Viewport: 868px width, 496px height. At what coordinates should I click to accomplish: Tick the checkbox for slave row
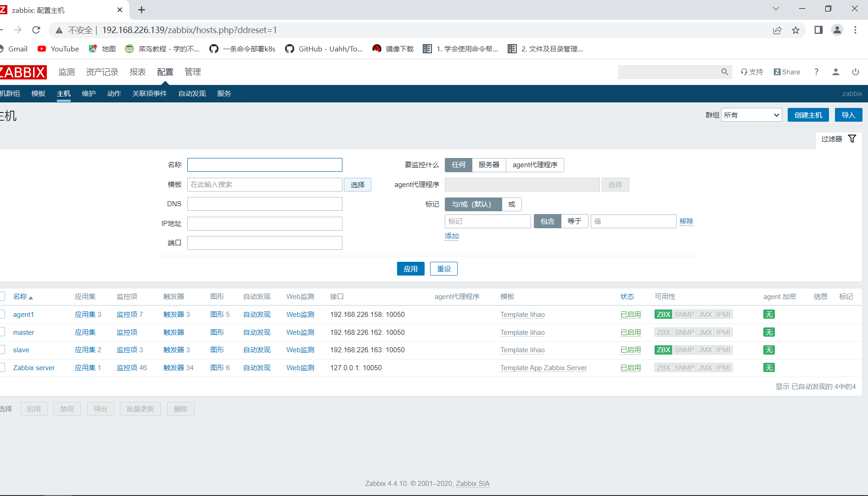pos(2,350)
